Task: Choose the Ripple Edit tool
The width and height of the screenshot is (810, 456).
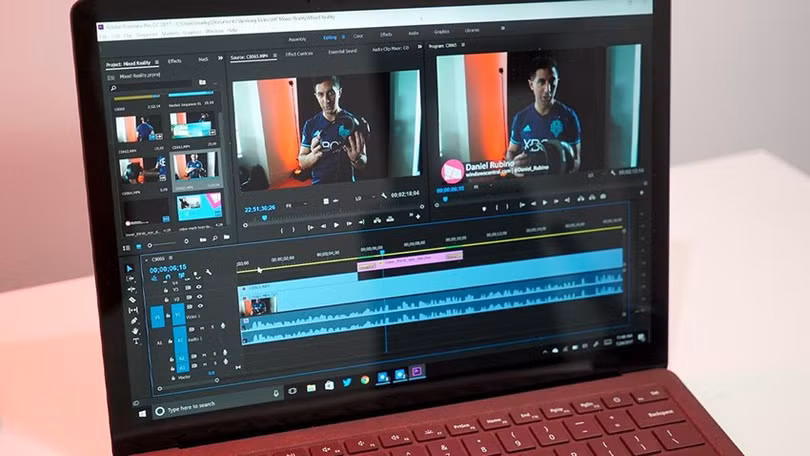Action: [131, 289]
